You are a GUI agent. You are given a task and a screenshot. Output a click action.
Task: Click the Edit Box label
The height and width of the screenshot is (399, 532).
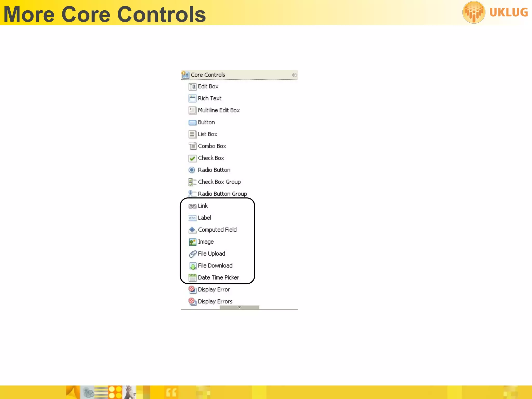pos(208,87)
